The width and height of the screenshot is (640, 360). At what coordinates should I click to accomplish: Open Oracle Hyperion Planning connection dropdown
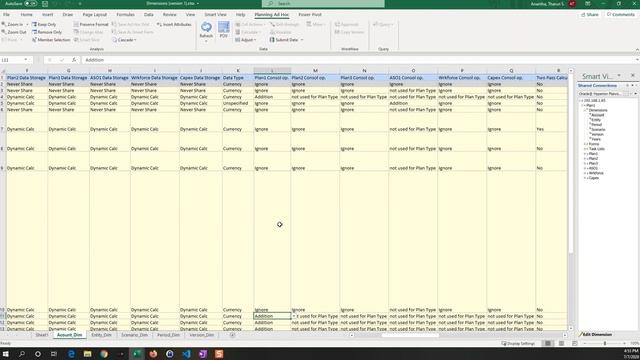click(635, 93)
